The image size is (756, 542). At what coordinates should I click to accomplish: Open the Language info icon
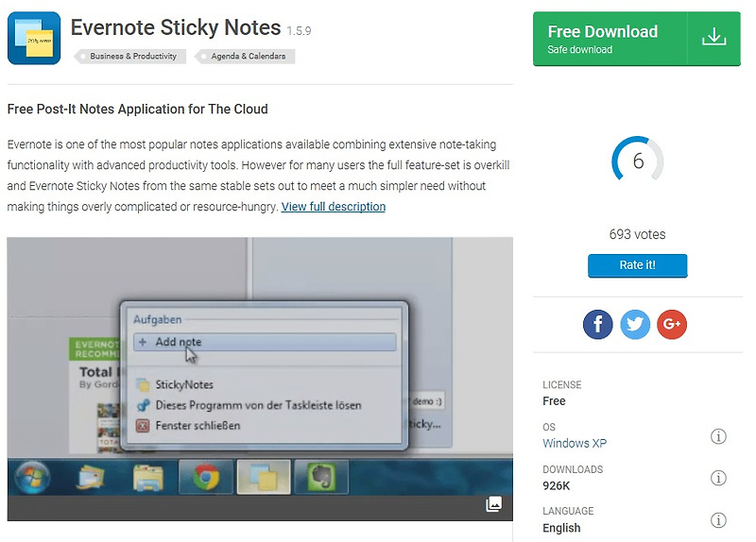(x=718, y=520)
